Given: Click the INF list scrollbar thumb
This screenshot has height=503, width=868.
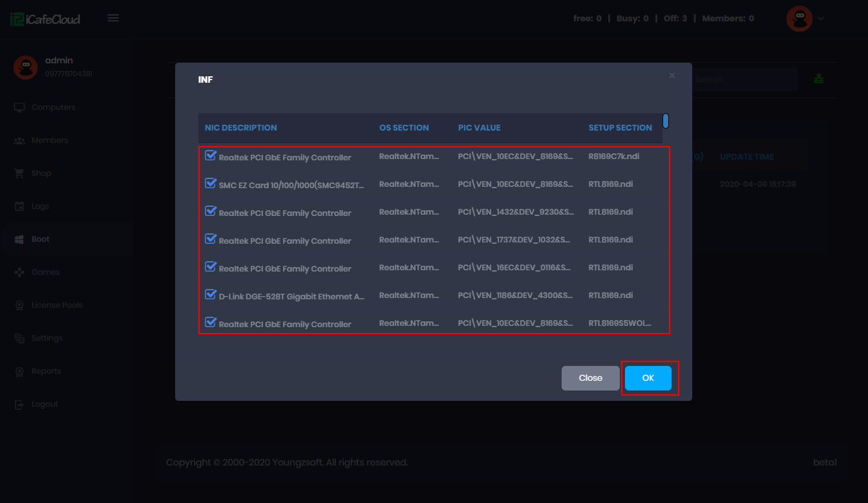Looking at the screenshot, I should [666, 121].
